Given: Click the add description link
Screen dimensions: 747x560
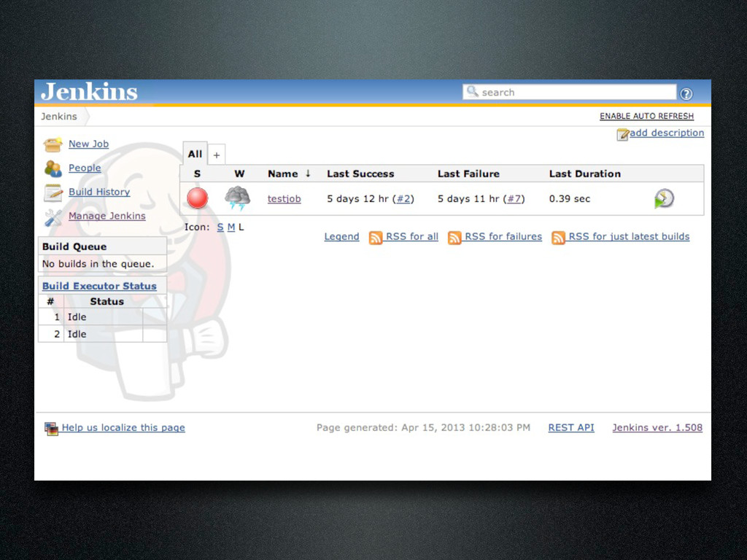Looking at the screenshot, I should point(667,133).
